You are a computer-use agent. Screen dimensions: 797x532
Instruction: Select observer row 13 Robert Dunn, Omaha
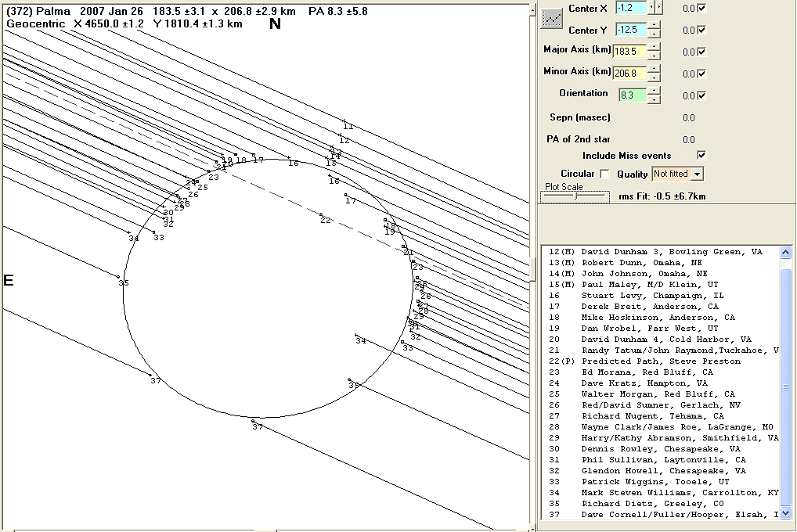(660, 263)
